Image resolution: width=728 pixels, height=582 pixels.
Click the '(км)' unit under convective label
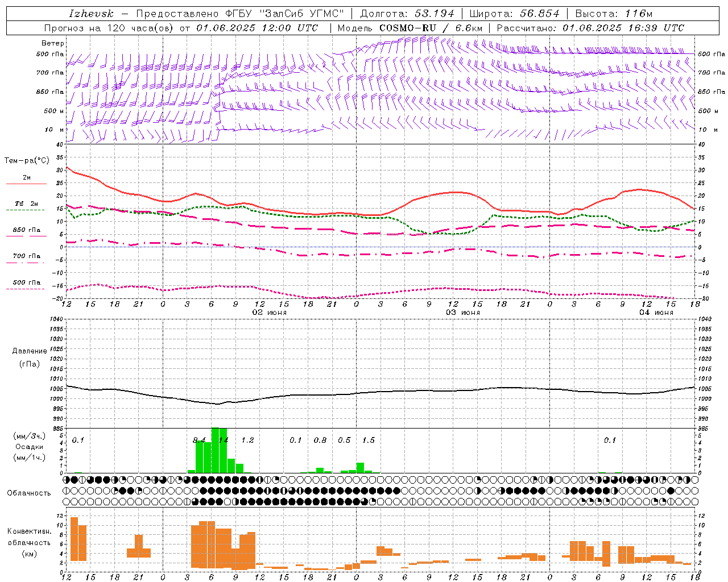point(30,554)
